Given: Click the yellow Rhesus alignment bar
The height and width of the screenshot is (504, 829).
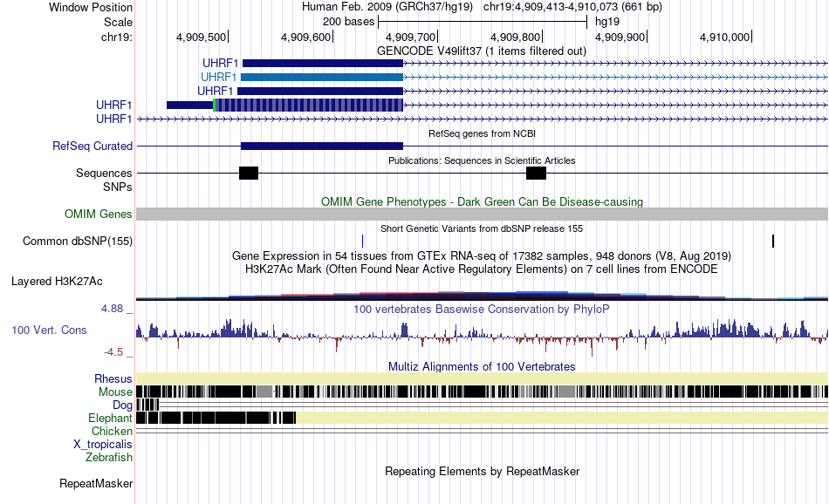Looking at the screenshot, I should coord(482,378).
